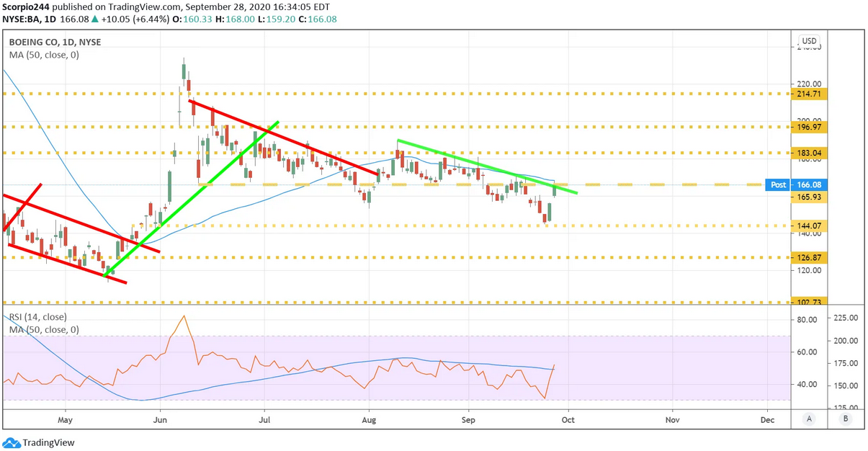Click the Jun label on the time axis
Viewport: 868px width, 451px height.
(160, 419)
